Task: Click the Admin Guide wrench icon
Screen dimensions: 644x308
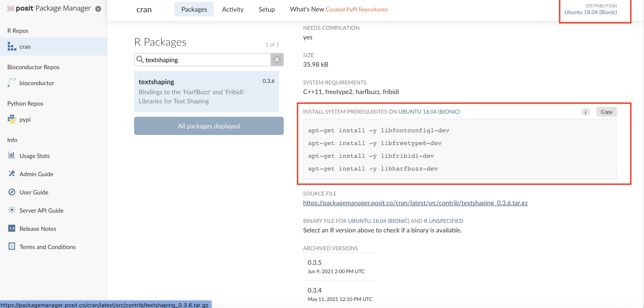Action: click(x=12, y=173)
